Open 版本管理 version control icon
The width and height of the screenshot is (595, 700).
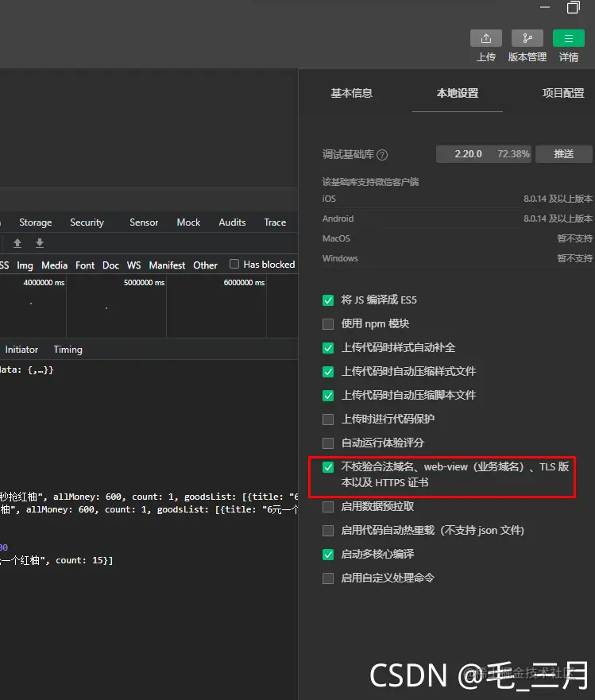527,38
